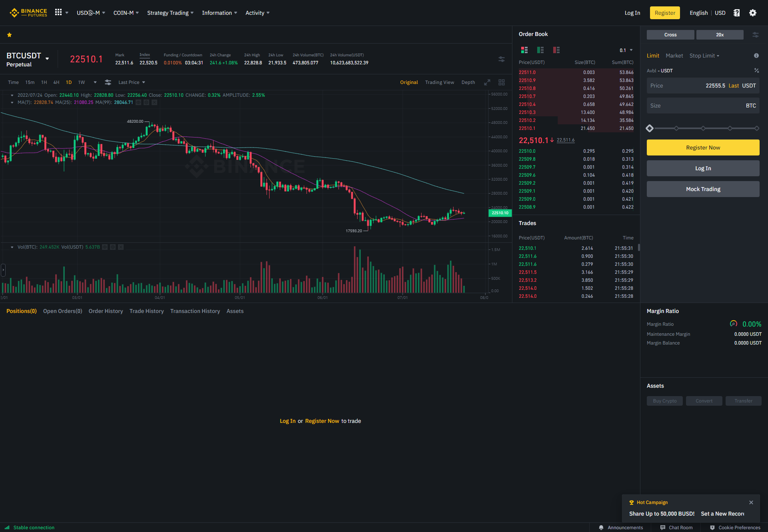
Task: Toggle Cross margin mode button
Action: (670, 35)
